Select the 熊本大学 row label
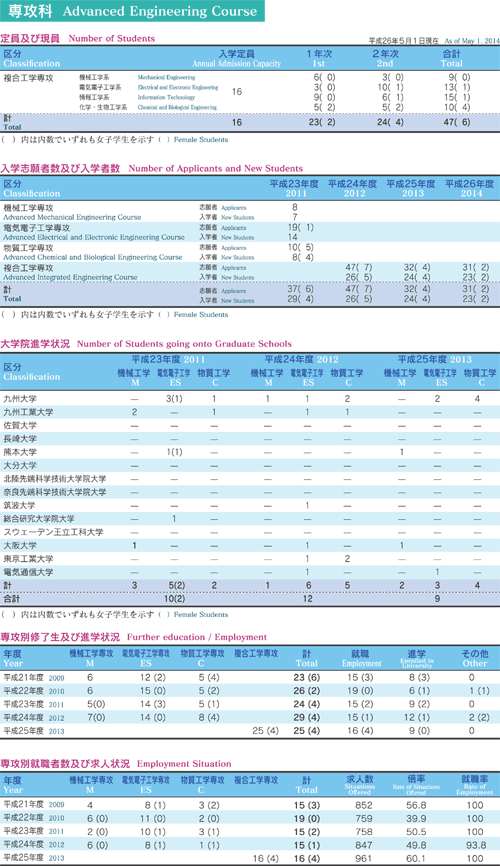Screen dimensions: 500x866 point(20,452)
